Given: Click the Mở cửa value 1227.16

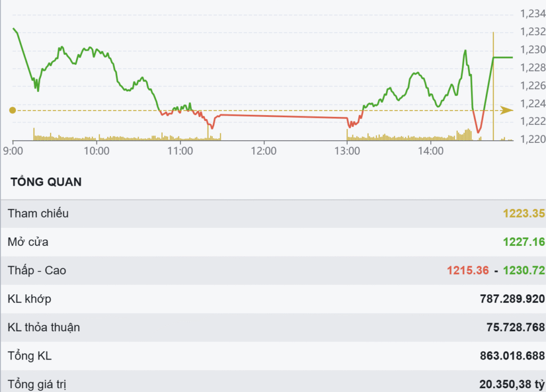Looking at the screenshot, I should pos(524,242).
